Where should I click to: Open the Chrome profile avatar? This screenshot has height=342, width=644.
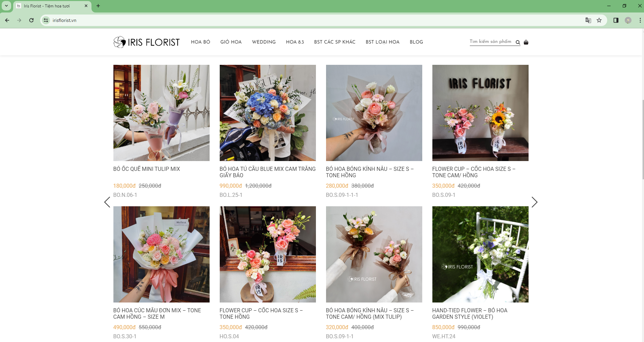click(628, 20)
